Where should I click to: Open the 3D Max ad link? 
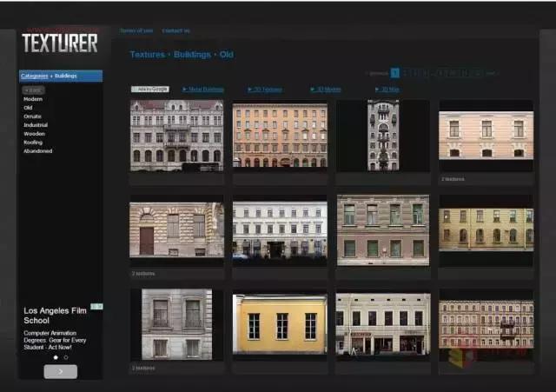coord(387,90)
